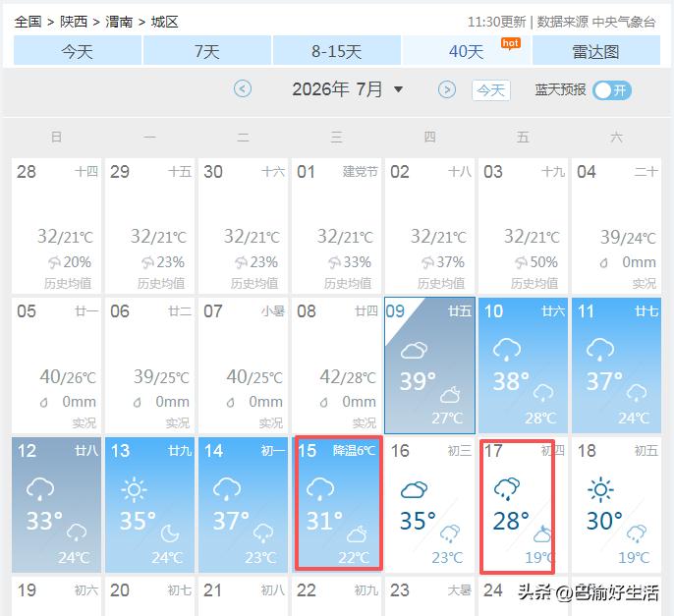Open the 雷达图 tab
This screenshot has height=616, width=674.
point(596,51)
